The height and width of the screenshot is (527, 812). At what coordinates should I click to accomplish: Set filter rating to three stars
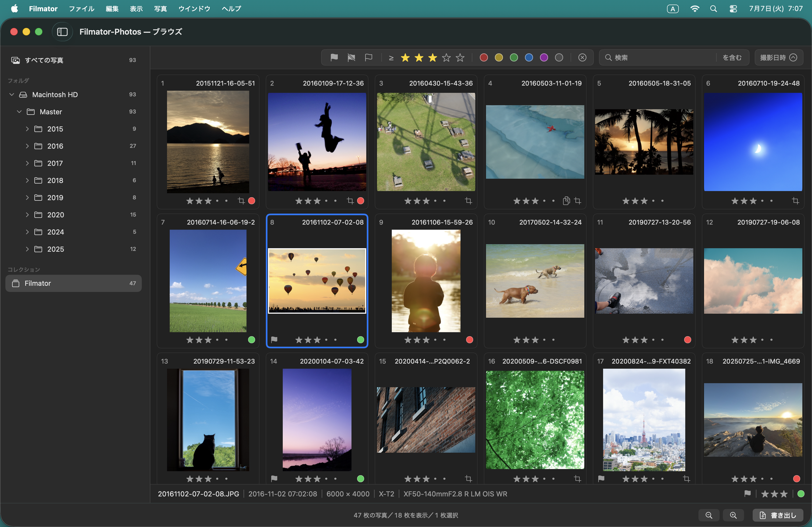[433, 57]
